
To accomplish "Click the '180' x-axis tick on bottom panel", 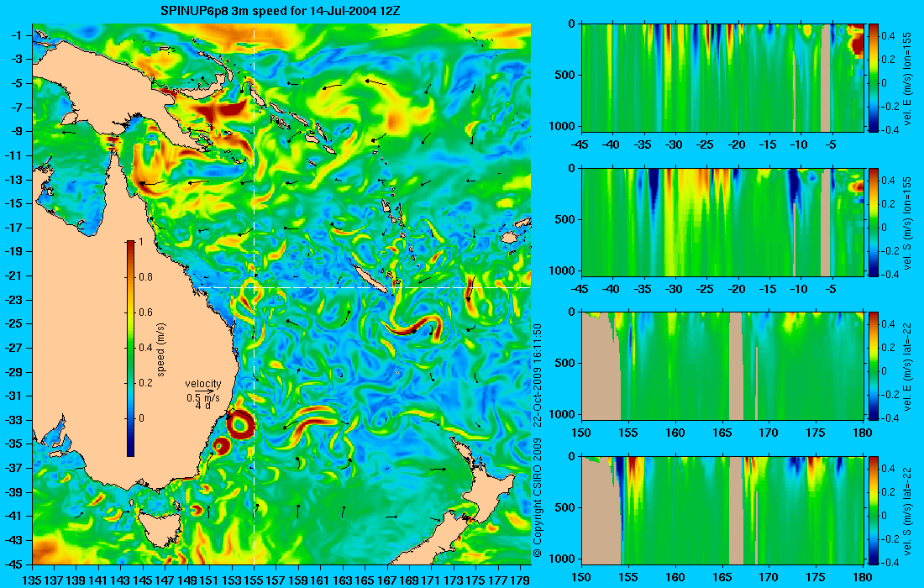I will 863,577.
